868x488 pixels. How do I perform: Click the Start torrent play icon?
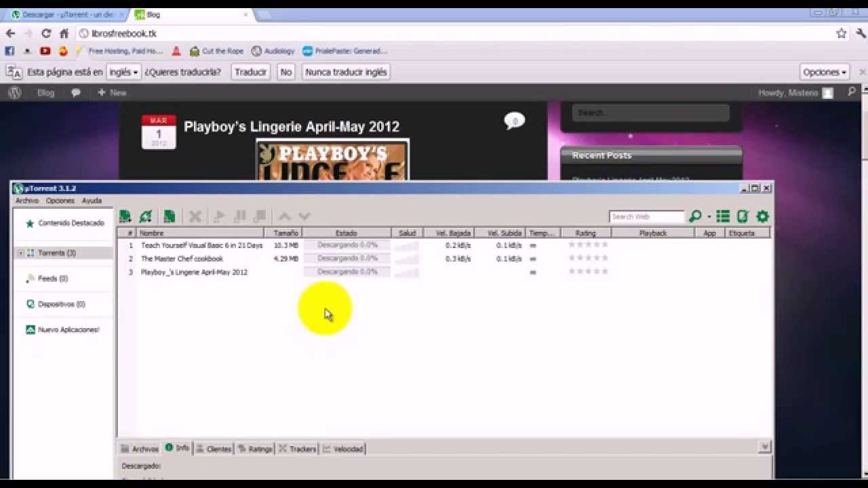click(219, 216)
